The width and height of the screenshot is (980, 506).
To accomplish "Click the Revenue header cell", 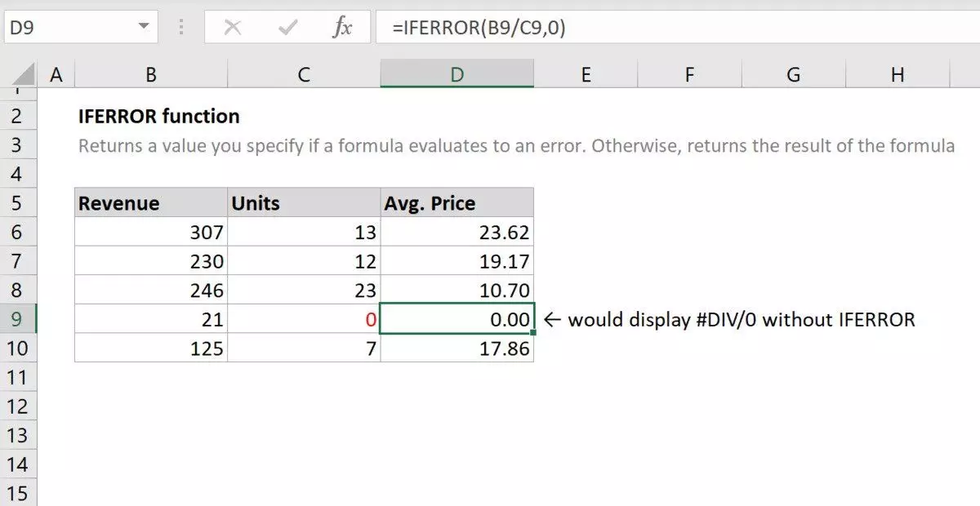I will [151, 203].
